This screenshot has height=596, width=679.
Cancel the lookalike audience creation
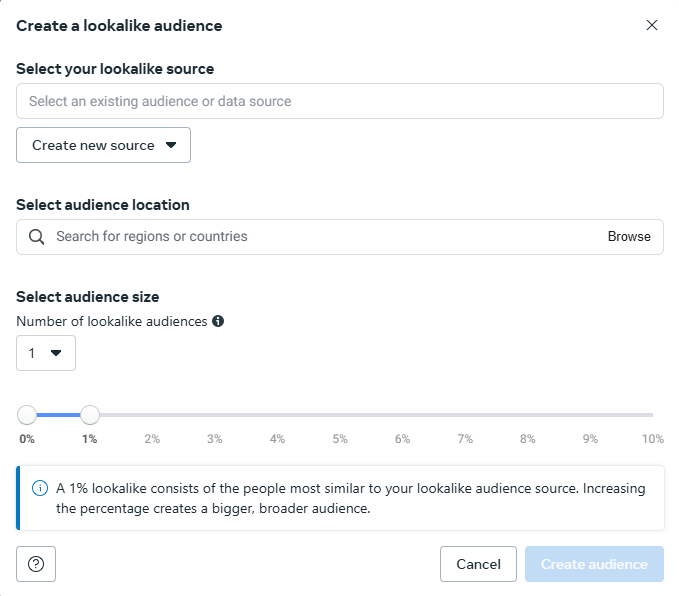[478, 564]
